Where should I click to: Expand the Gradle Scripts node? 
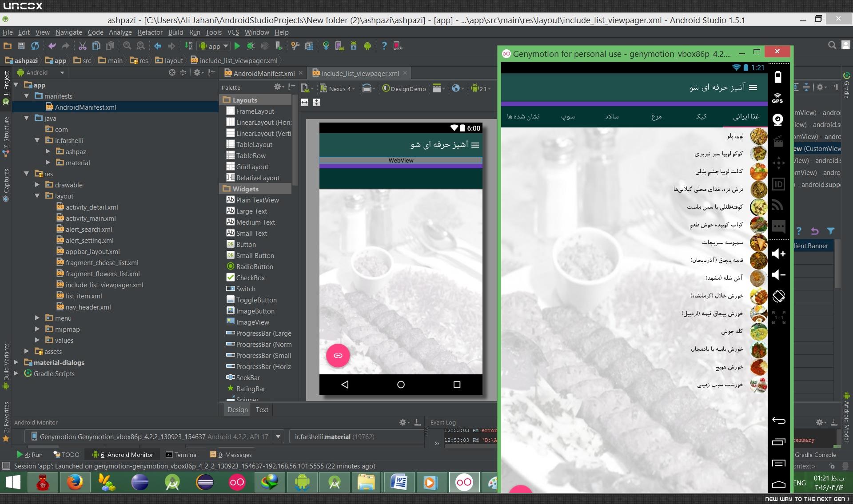16,373
